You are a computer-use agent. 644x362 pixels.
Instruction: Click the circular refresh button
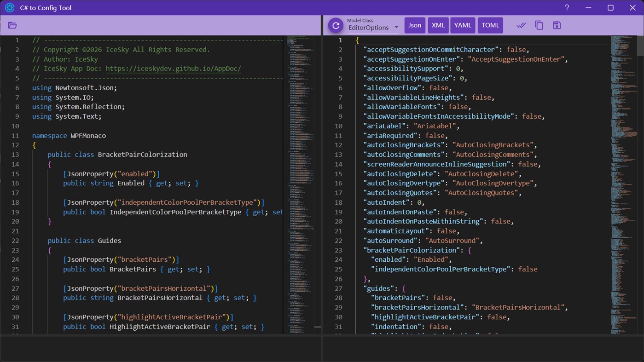click(x=336, y=25)
